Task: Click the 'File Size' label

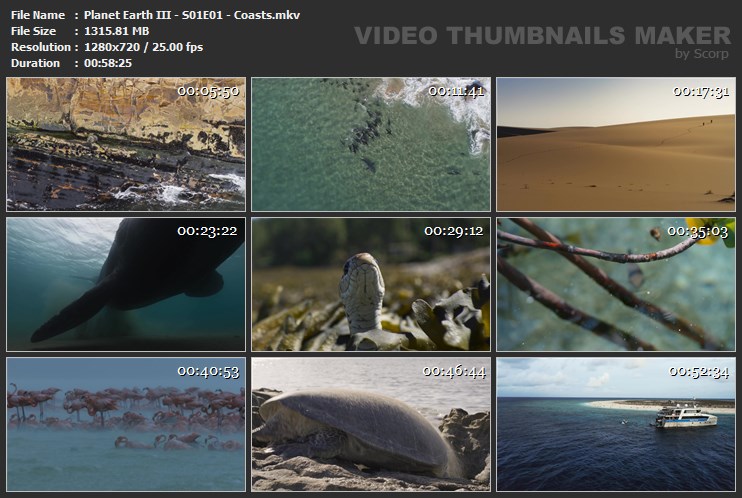Action: [x=33, y=31]
